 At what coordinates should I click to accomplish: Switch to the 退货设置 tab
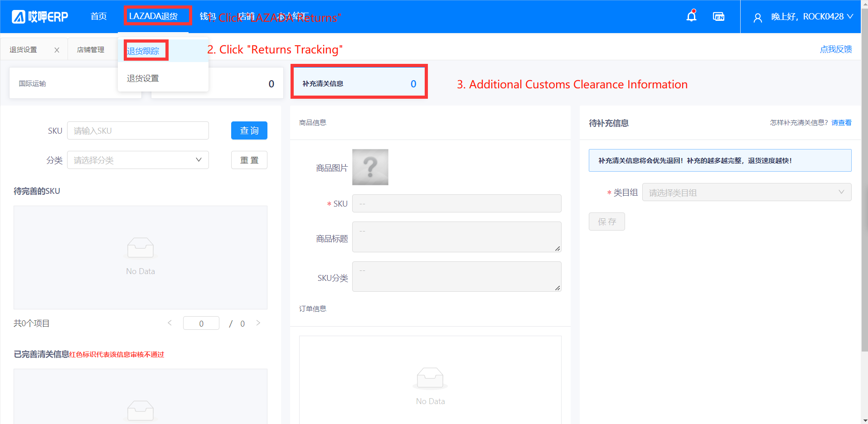[x=24, y=50]
